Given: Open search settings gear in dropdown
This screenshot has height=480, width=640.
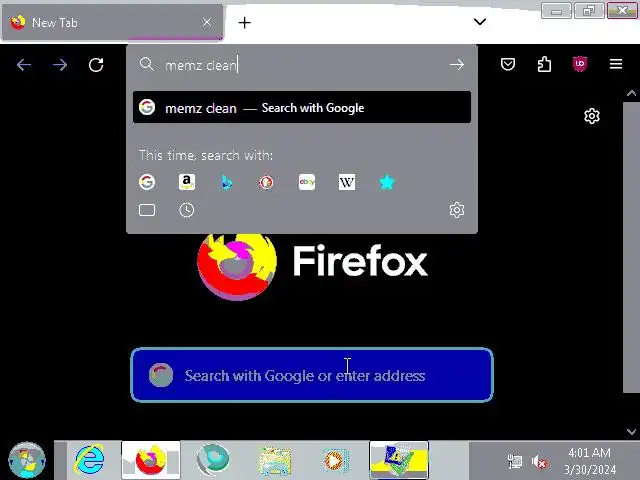Looking at the screenshot, I should 457,210.
